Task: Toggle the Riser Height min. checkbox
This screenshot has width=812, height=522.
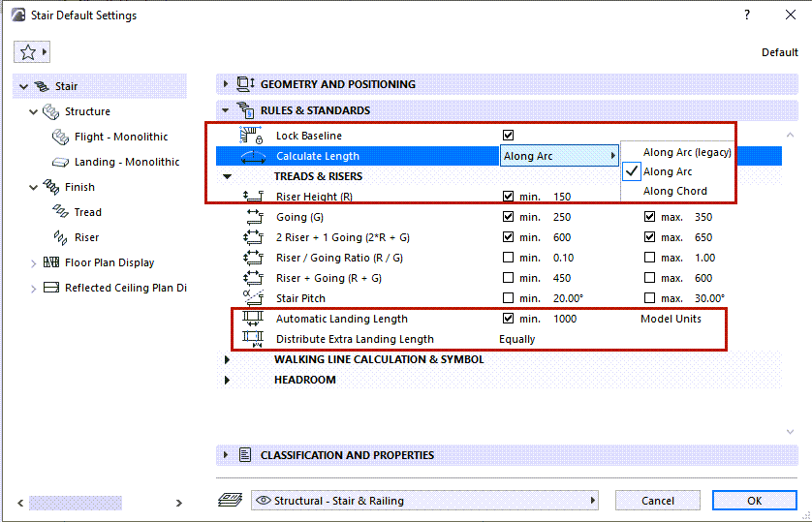Action: click(508, 196)
